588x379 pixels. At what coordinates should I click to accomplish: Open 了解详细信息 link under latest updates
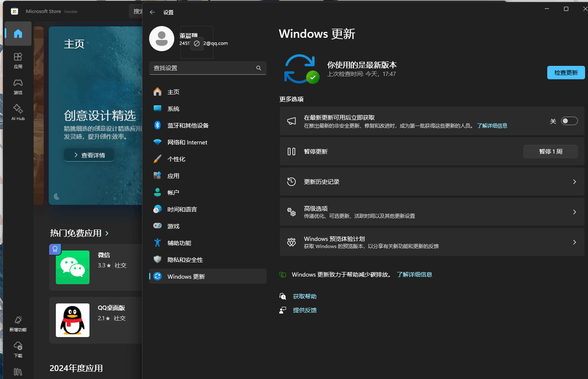(492, 126)
